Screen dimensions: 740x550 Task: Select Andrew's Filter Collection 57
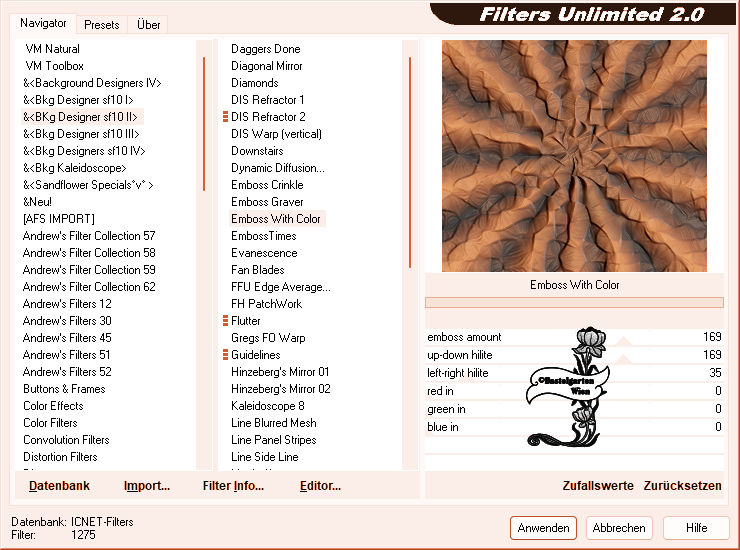[89, 236]
